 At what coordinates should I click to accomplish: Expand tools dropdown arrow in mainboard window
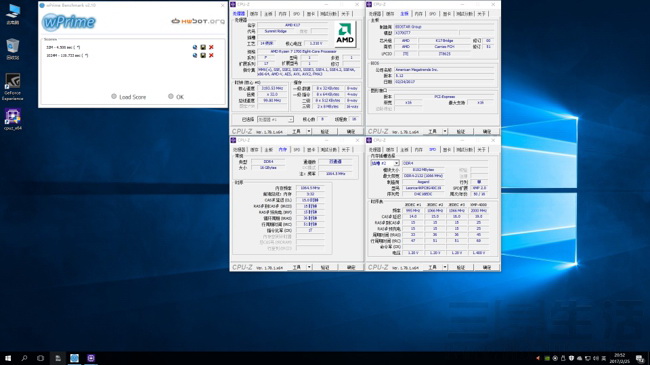pyautogui.click(x=445, y=131)
